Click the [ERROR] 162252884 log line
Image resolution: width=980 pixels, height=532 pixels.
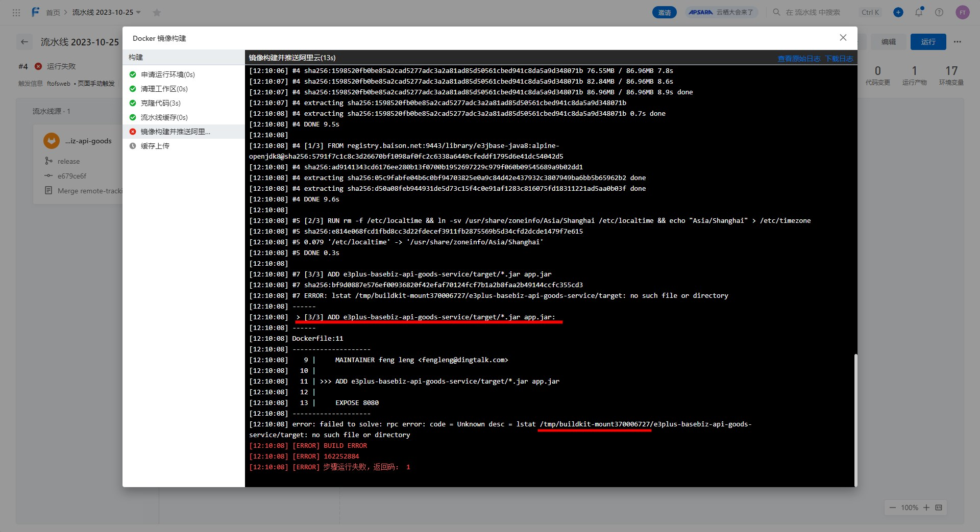[304, 457]
